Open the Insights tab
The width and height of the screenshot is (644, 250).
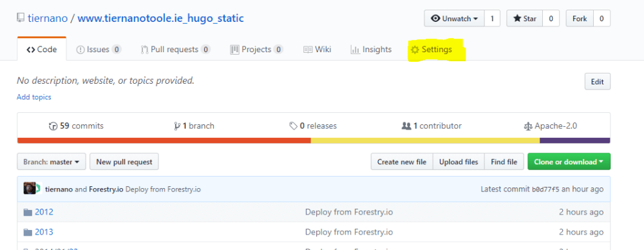371,50
